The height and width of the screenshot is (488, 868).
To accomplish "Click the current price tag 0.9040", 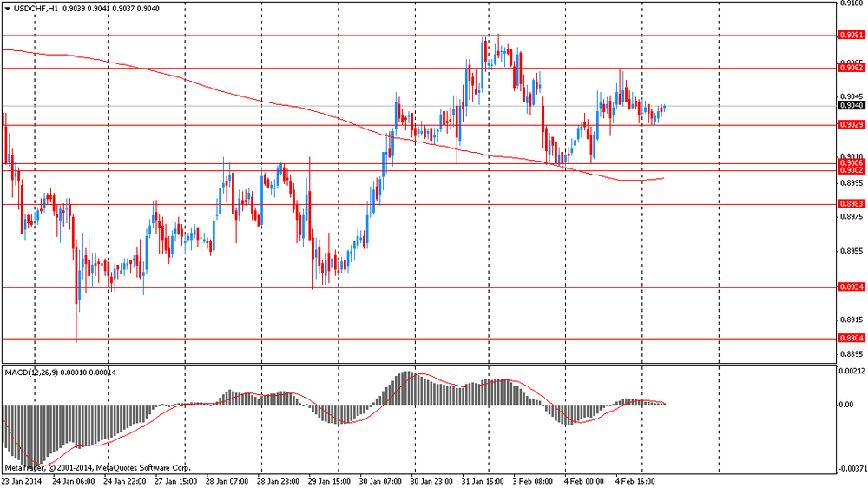I will [x=851, y=105].
